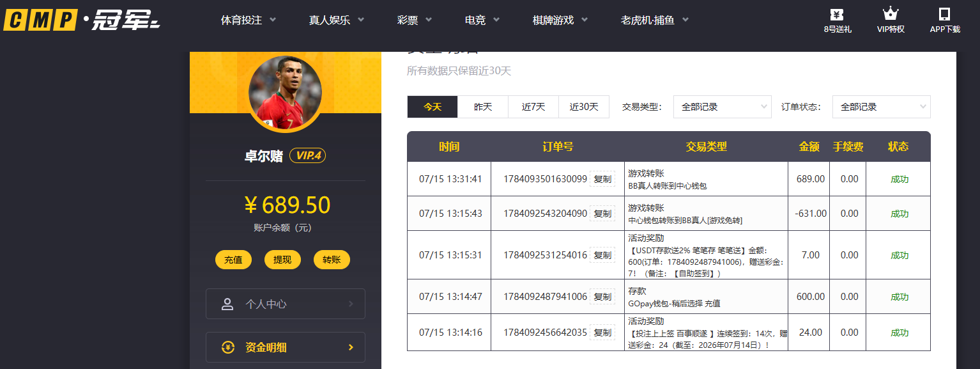Select the 近30天 tab
The width and height of the screenshot is (980, 369).
[x=584, y=107]
